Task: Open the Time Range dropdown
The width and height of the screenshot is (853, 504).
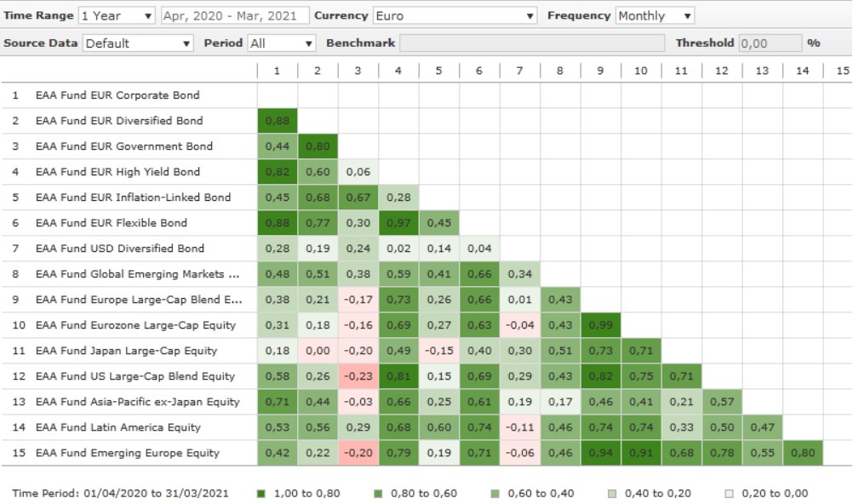Action: [x=117, y=15]
